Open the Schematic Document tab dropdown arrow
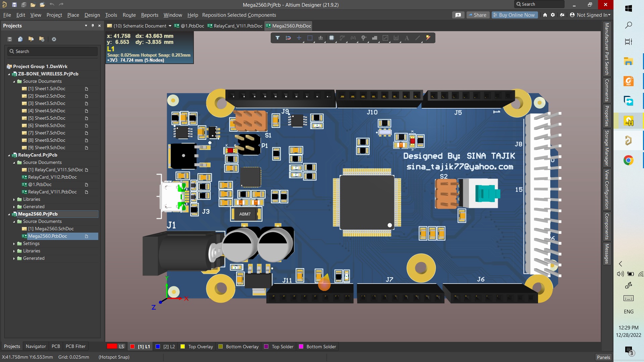The height and width of the screenshot is (362, 644). [170, 26]
